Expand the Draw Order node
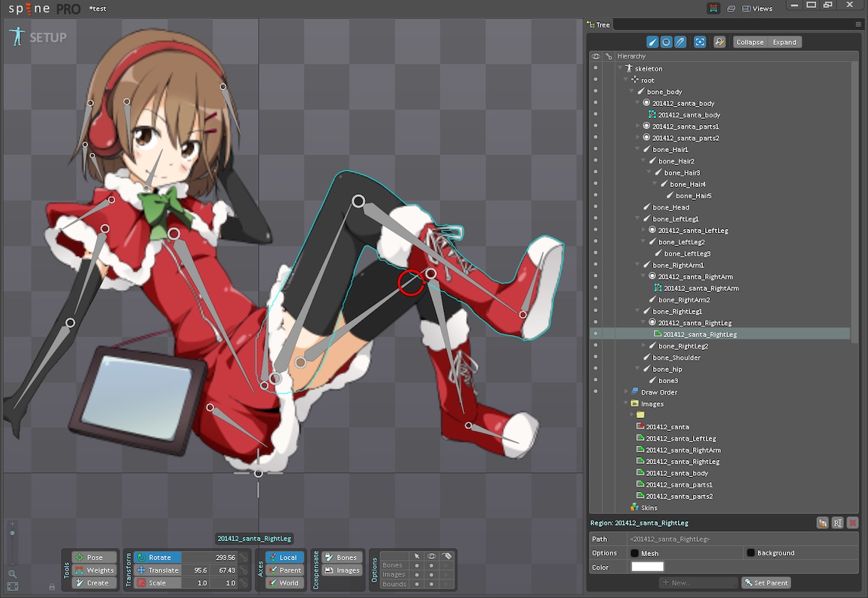The height and width of the screenshot is (598, 868). (x=626, y=393)
